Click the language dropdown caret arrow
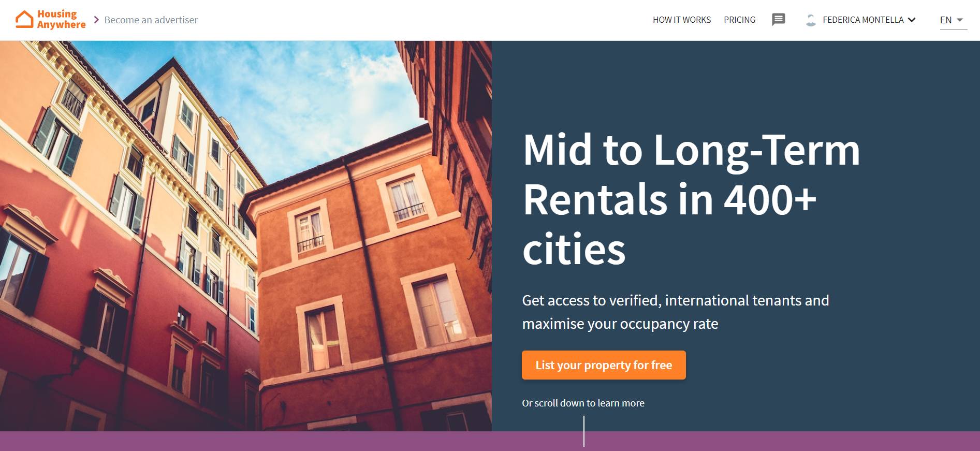 coord(960,20)
